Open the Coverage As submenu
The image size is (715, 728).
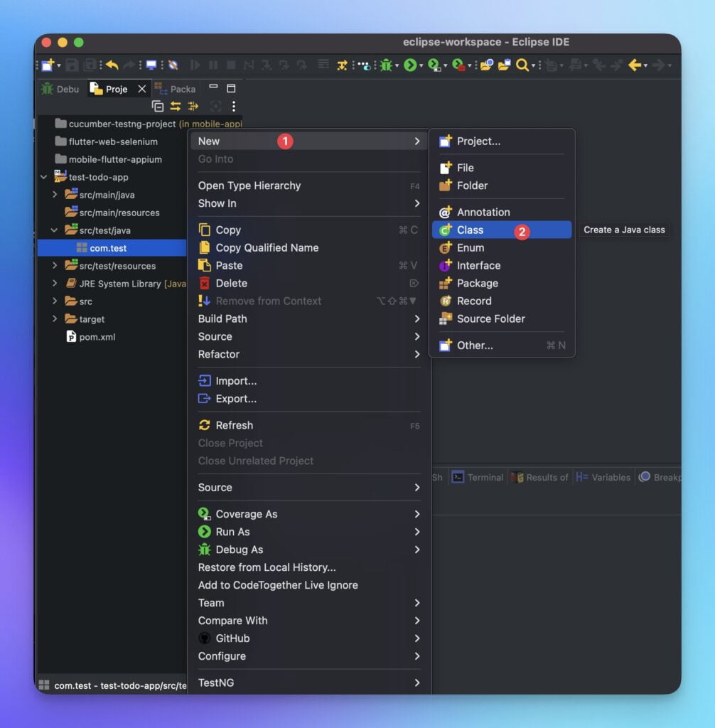pyautogui.click(x=308, y=514)
